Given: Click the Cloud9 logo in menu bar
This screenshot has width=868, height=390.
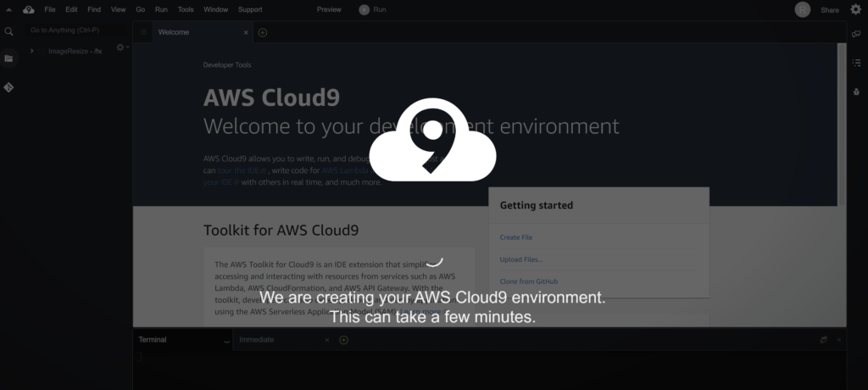Looking at the screenshot, I should pyautogui.click(x=28, y=9).
